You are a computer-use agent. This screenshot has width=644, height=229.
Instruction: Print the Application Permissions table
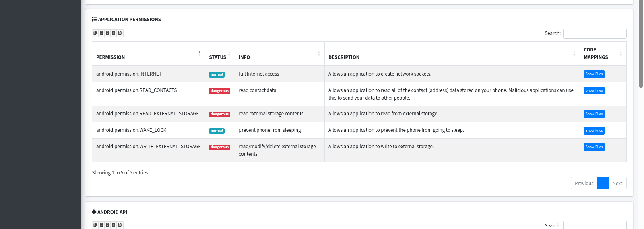coord(120,33)
